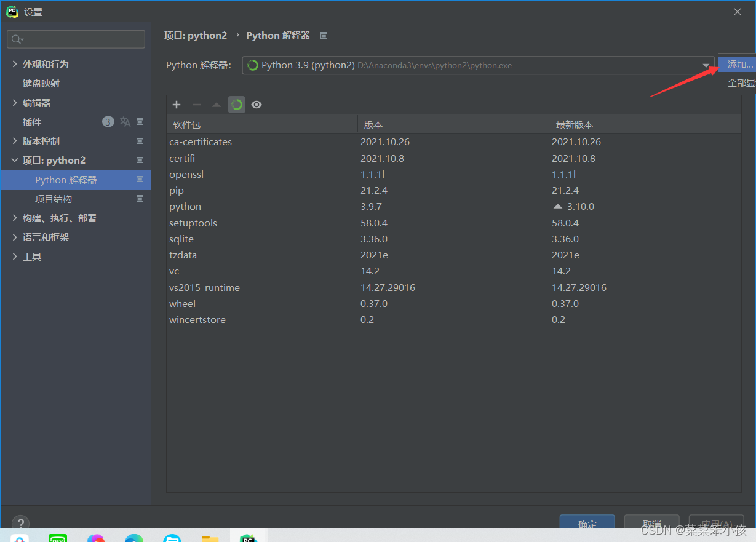The width and height of the screenshot is (756, 542).
Task: Select the openssl package row
Action: tap(454, 175)
